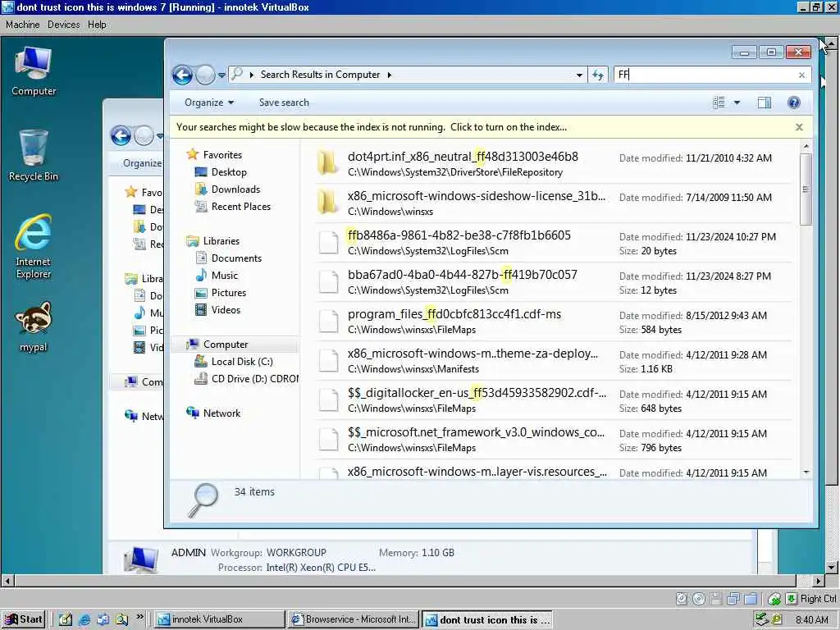Click the results list scroll down arrow

806,472
